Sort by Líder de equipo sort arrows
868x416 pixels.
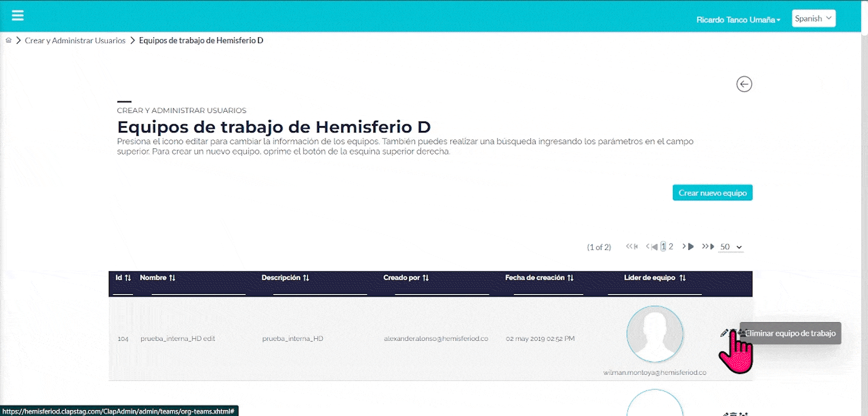[683, 278]
